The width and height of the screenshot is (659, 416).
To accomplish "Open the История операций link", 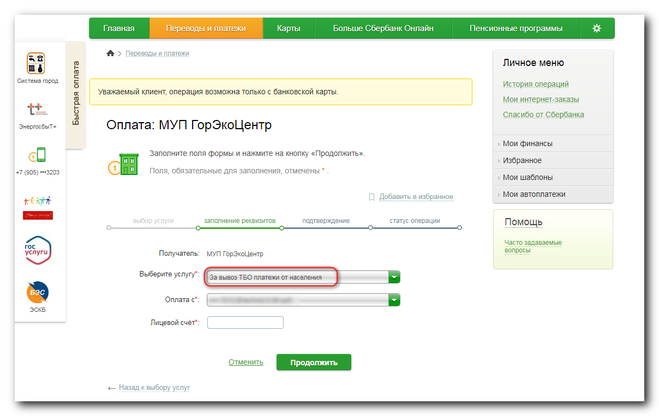I will [x=535, y=84].
